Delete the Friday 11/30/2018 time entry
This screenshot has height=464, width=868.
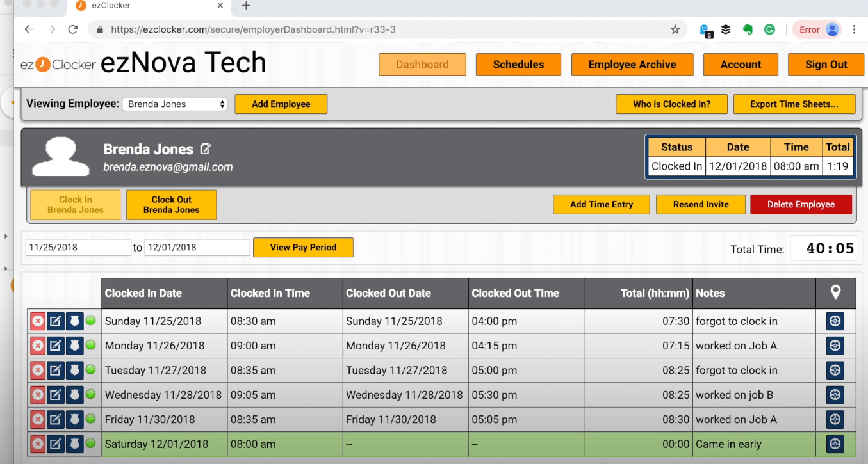click(x=38, y=419)
